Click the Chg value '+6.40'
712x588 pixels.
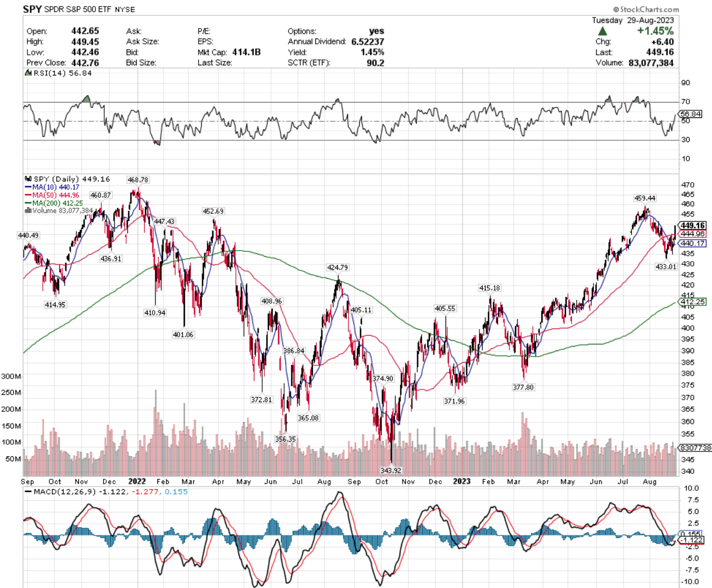click(662, 42)
